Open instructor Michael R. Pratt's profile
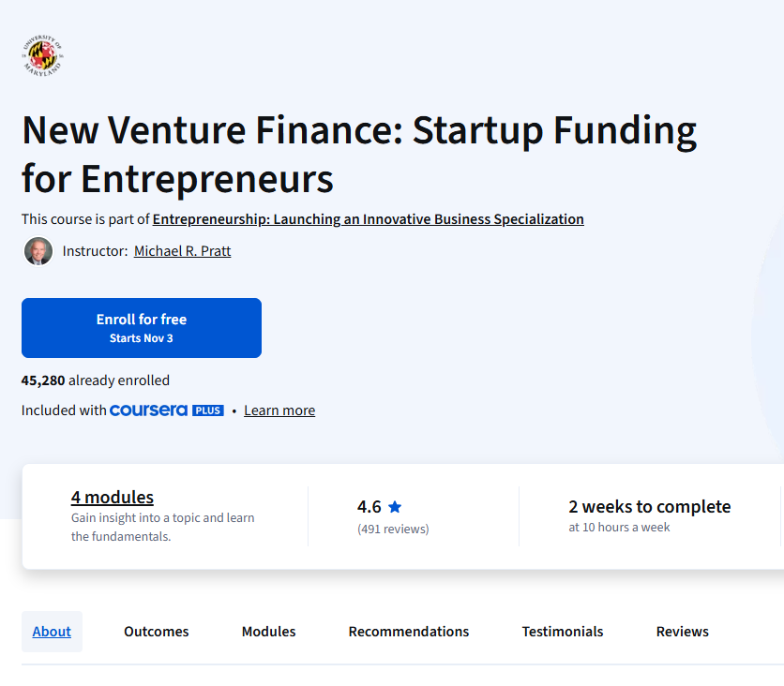 (x=182, y=251)
